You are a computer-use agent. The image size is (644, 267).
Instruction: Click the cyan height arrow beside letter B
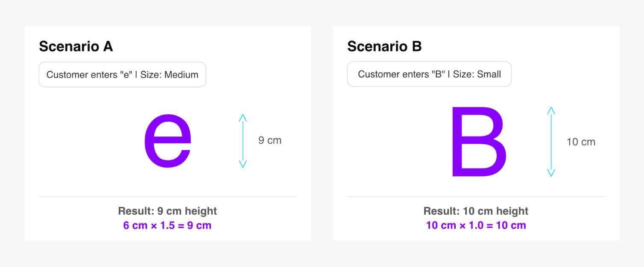[551, 142]
